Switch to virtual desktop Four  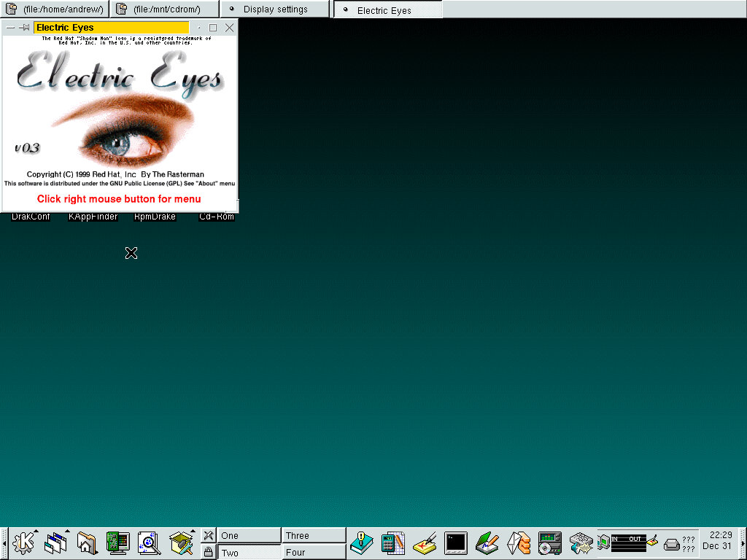click(x=314, y=552)
